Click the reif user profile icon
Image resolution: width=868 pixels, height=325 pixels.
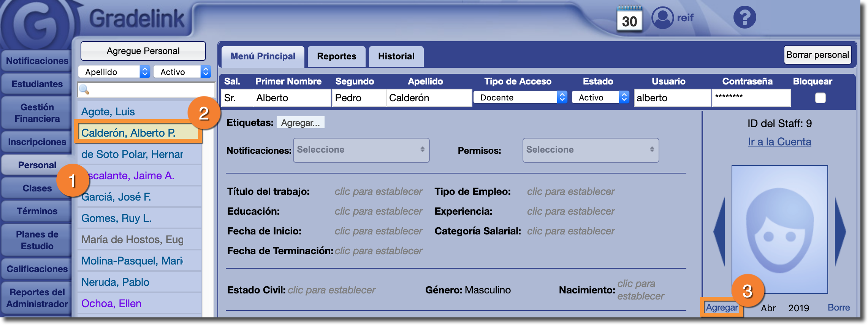[x=662, y=18]
